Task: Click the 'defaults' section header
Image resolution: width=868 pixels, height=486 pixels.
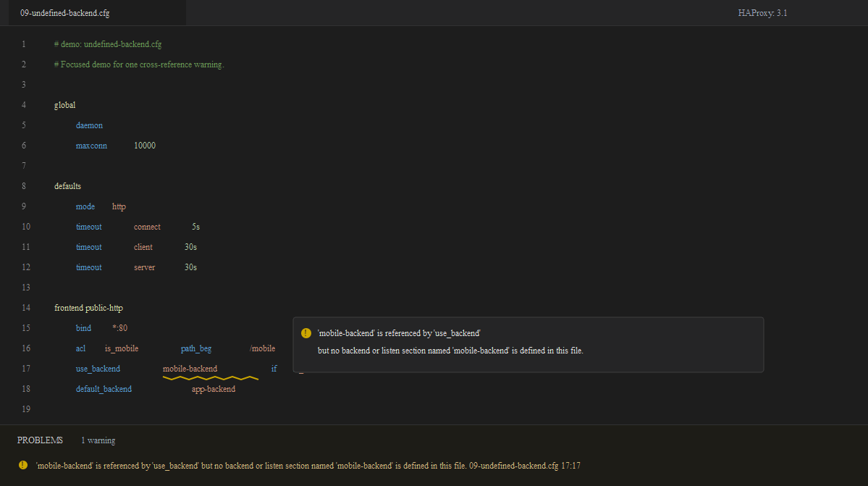Action: (x=67, y=186)
